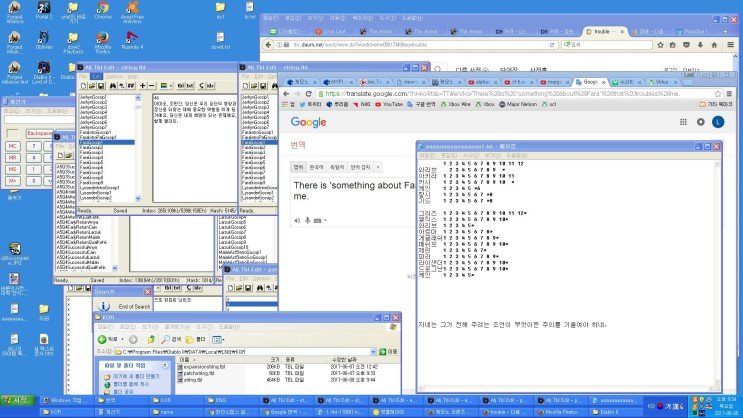
Task: Click Open file icon in string.tbl Tbl Edit toolbar
Action: coord(92,86)
